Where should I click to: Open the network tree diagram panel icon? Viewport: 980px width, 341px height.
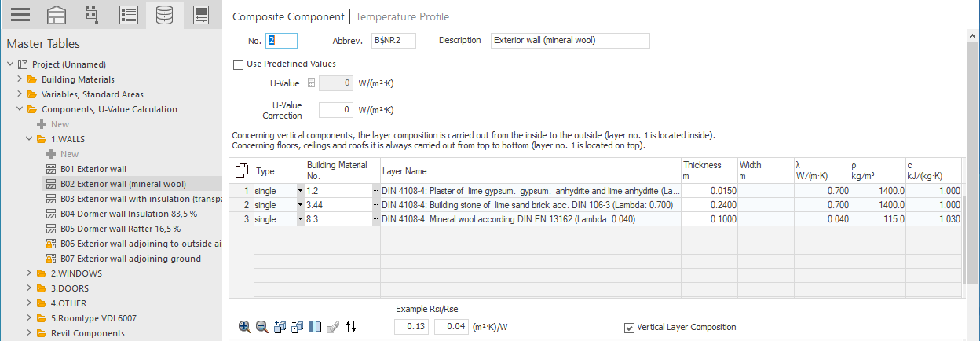pos(91,14)
